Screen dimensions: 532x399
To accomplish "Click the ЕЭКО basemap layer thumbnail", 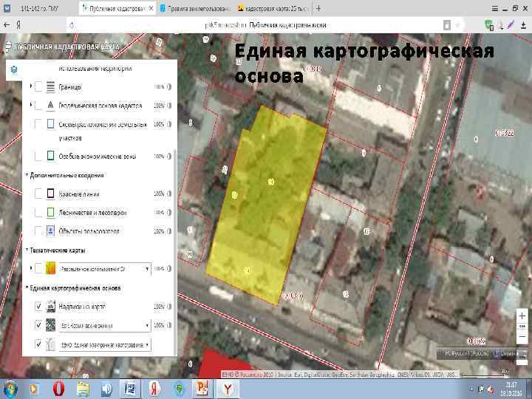I will (x=50, y=344).
